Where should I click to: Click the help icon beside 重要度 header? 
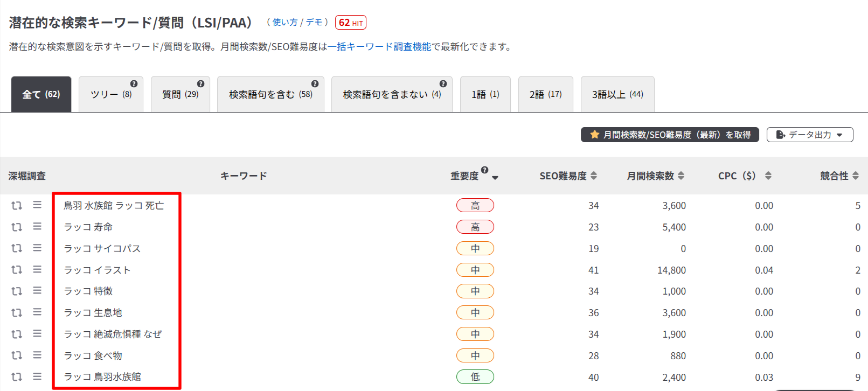click(484, 170)
